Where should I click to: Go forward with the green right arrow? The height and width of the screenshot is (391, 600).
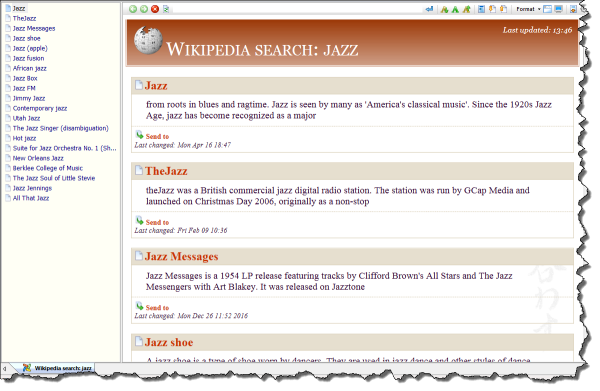pos(144,9)
